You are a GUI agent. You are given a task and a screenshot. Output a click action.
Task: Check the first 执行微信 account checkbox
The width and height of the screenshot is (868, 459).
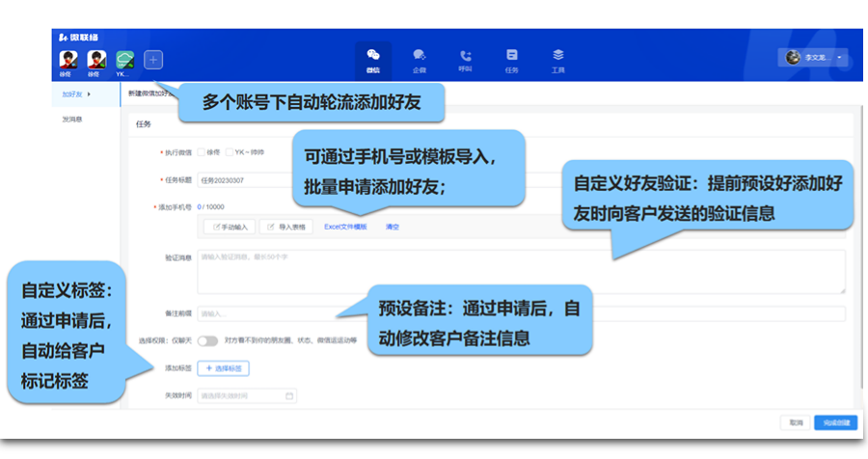(x=202, y=152)
